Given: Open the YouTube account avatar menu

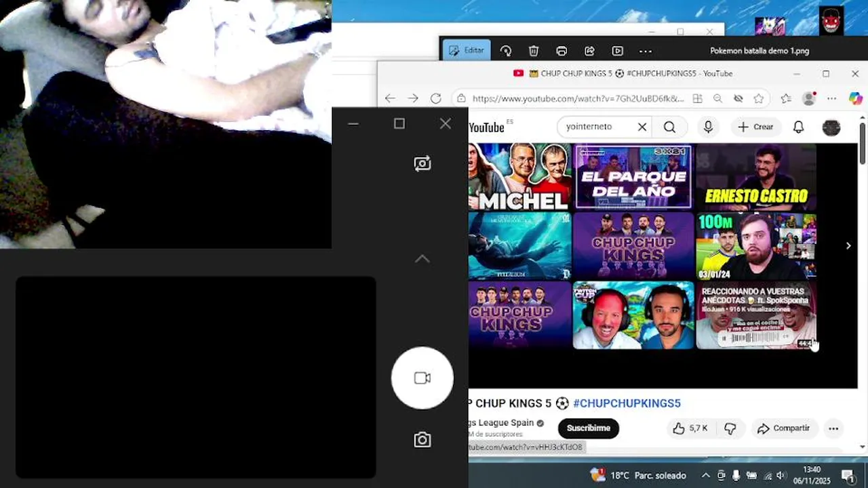Looking at the screenshot, I should 831,127.
